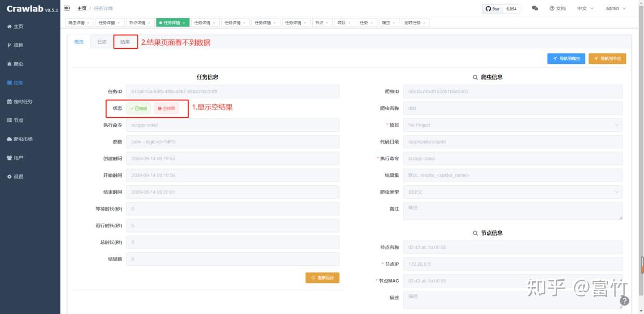This screenshot has height=314, width=644.
Task: Collapse the sidebar with the hamburger icon
Action: (x=66, y=8)
